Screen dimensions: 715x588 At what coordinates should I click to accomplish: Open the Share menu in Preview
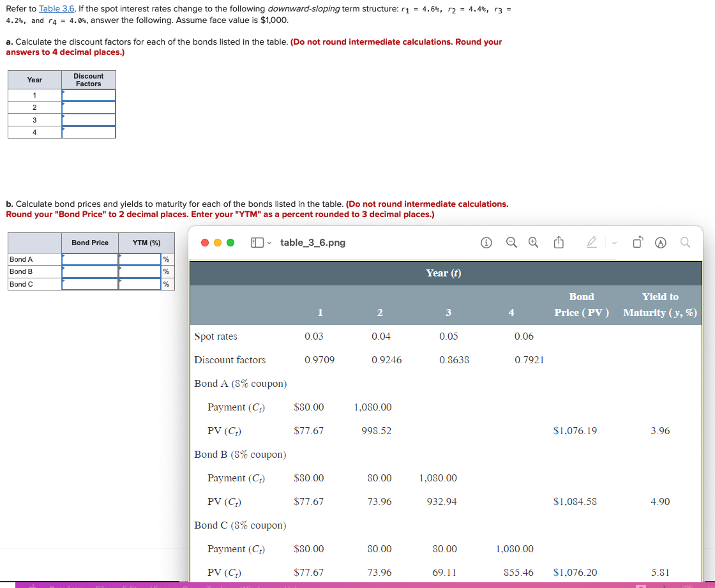(x=559, y=242)
